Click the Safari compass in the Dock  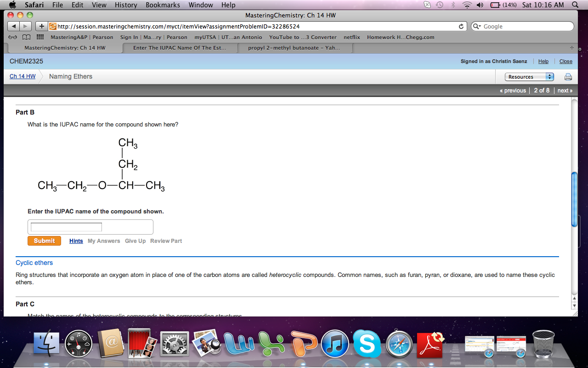pos(399,344)
